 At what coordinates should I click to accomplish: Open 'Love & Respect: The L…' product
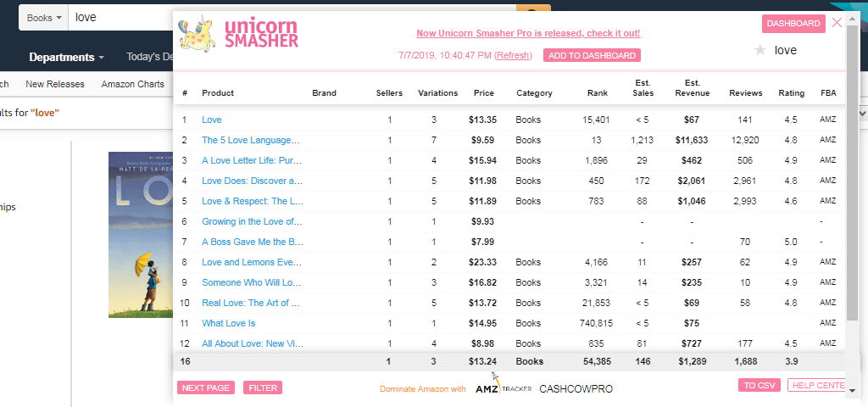tap(253, 201)
